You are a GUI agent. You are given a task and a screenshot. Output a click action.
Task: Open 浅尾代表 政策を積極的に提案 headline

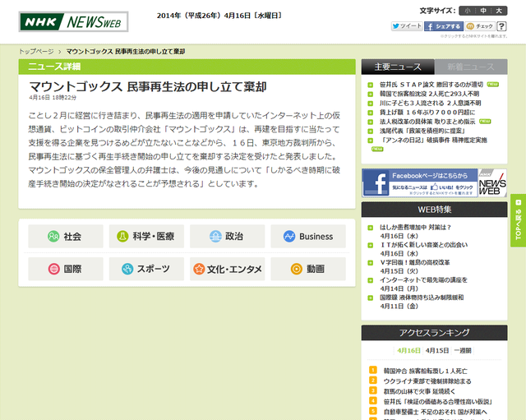[422, 131]
